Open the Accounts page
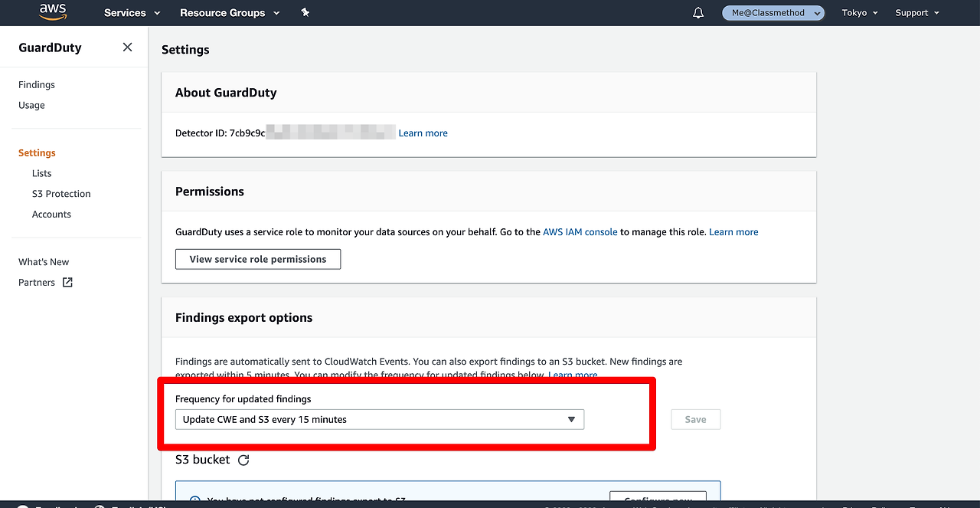Image resolution: width=980 pixels, height=508 pixels. (x=51, y=215)
